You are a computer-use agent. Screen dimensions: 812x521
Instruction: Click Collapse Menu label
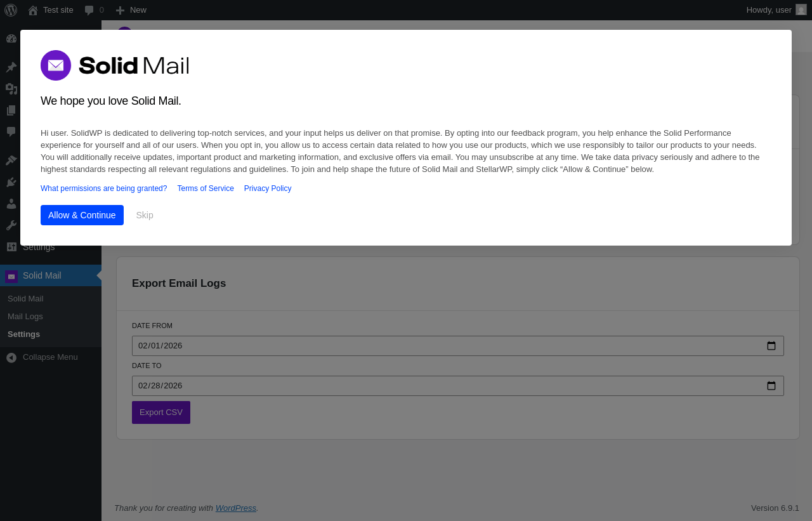point(50,357)
